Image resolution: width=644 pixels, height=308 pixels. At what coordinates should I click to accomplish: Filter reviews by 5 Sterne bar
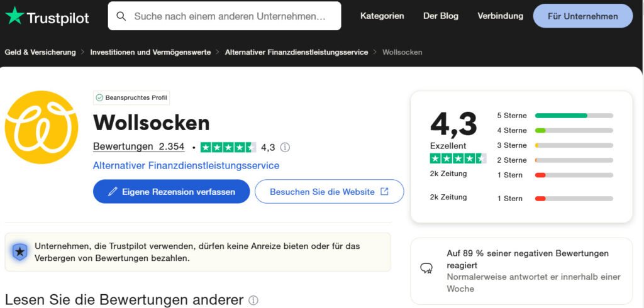pos(574,116)
